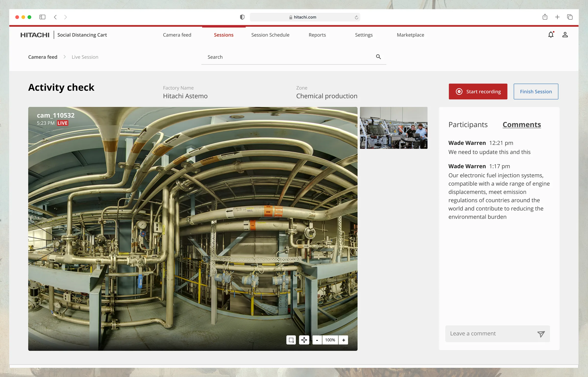Click the cam_110532 camera label
The height and width of the screenshot is (377, 588).
point(56,115)
